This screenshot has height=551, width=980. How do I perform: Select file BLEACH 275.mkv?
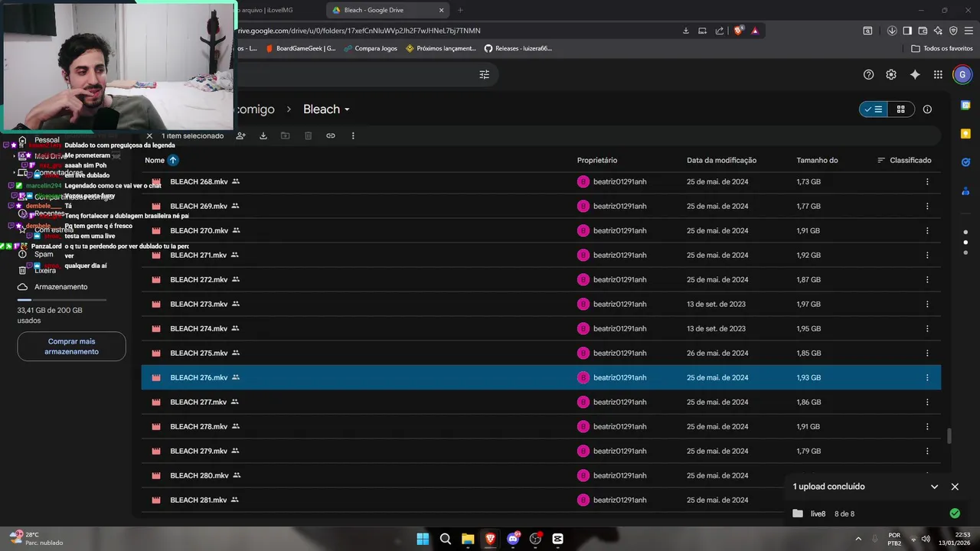[541, 353]
